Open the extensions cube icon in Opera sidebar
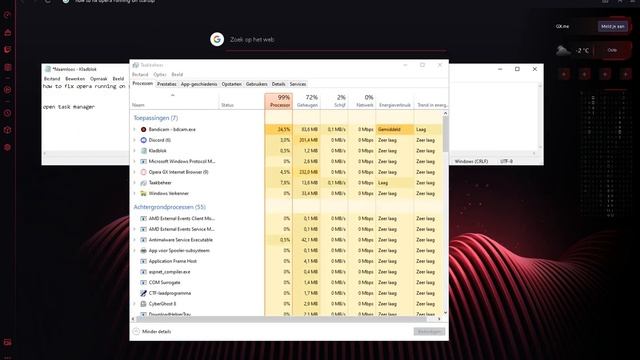The height and width of the screenshot is (360, 640). [x=7, y=130]
